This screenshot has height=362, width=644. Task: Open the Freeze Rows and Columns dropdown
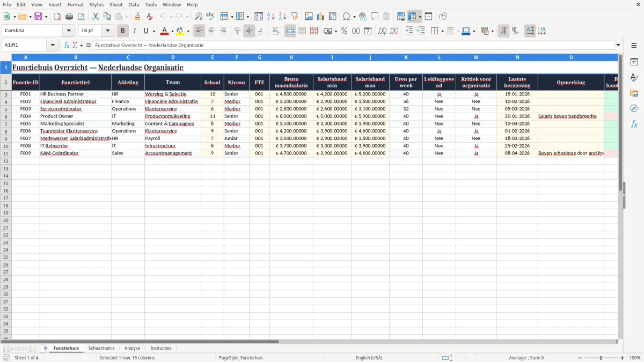tap(420, 16)
